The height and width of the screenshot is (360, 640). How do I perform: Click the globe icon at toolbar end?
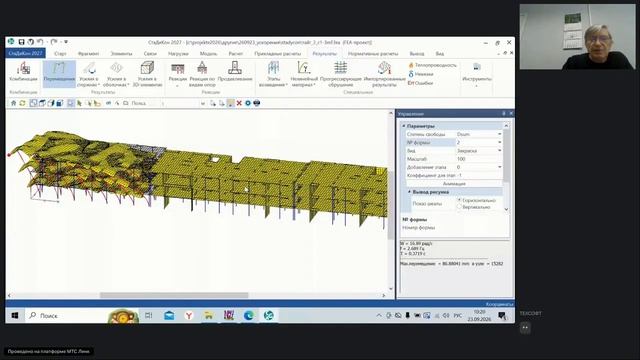pos(257,103)
